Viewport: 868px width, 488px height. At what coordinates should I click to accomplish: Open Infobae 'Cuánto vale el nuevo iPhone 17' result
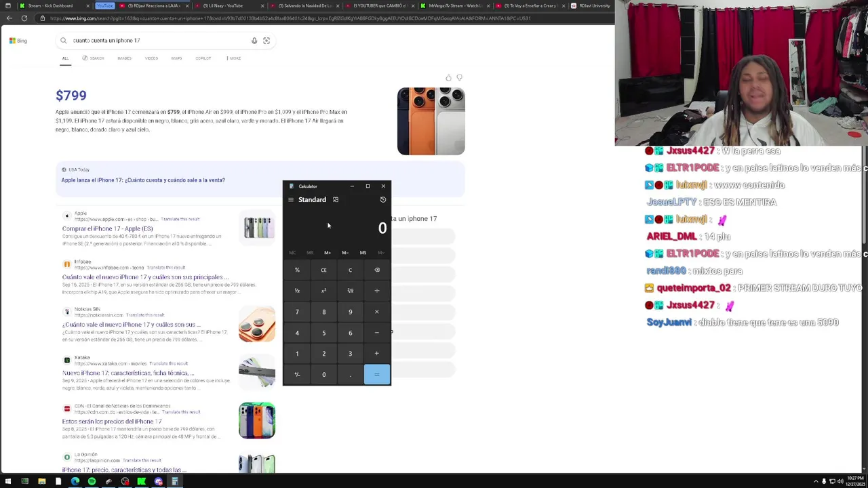(145, 277)
